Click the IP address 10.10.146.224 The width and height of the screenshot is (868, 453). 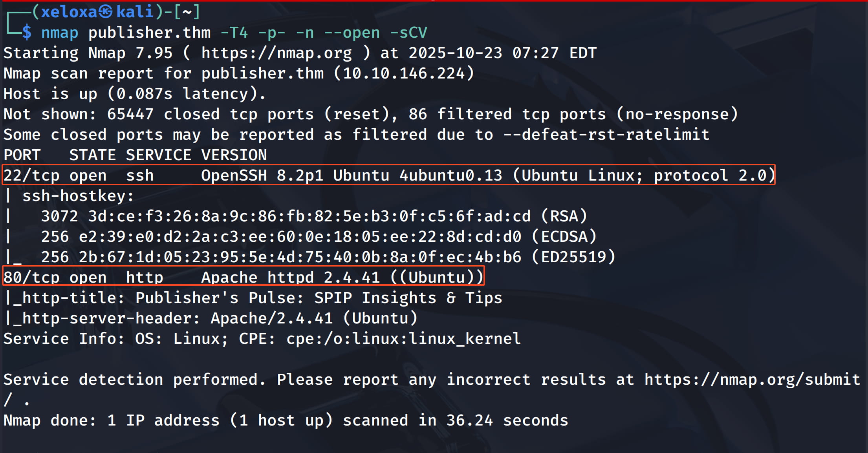click(404, 73)
